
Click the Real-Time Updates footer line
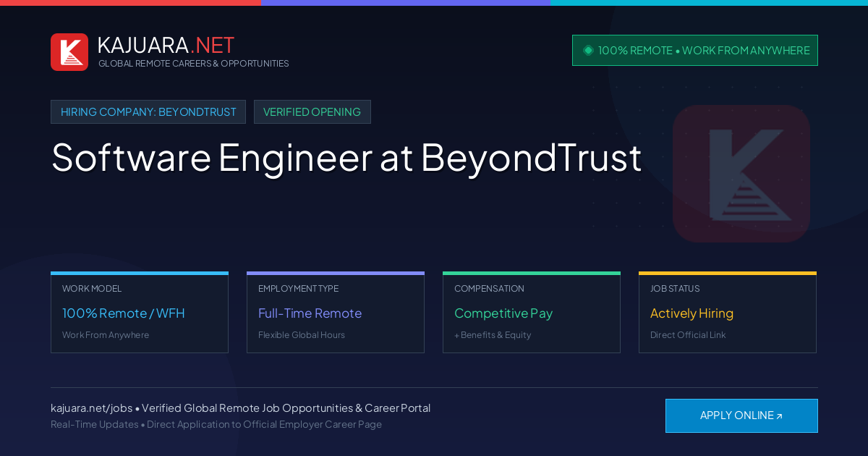click(216, 424)
